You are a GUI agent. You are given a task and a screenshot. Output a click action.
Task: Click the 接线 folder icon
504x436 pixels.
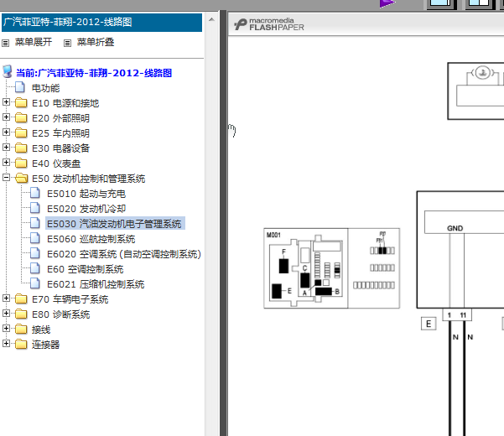click(21, 330)
